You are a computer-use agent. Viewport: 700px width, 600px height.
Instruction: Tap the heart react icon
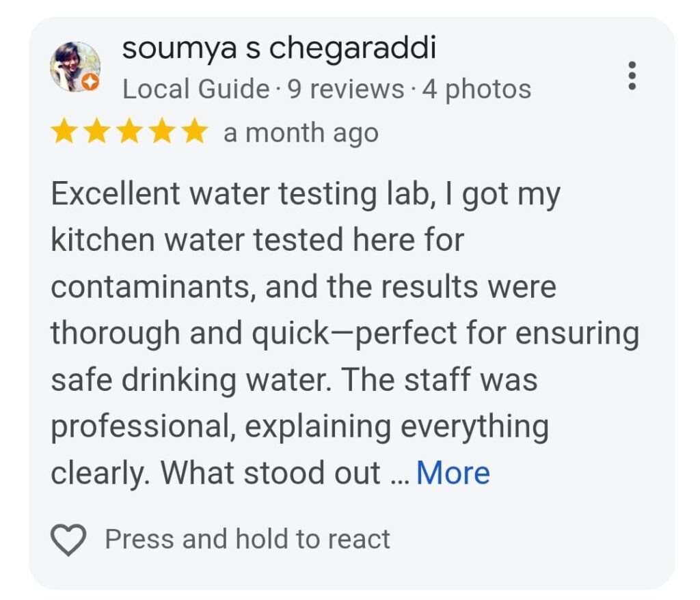tap(68, 540)
